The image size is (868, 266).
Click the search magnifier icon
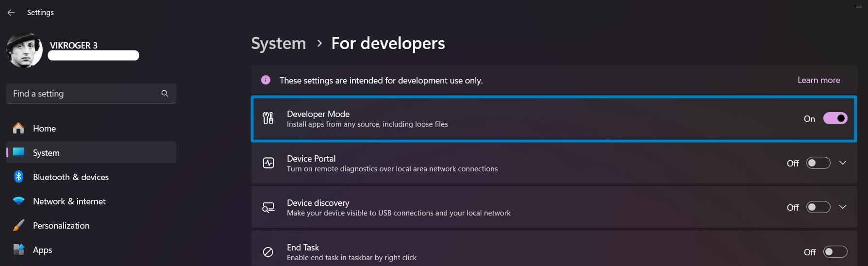(165, 93)
